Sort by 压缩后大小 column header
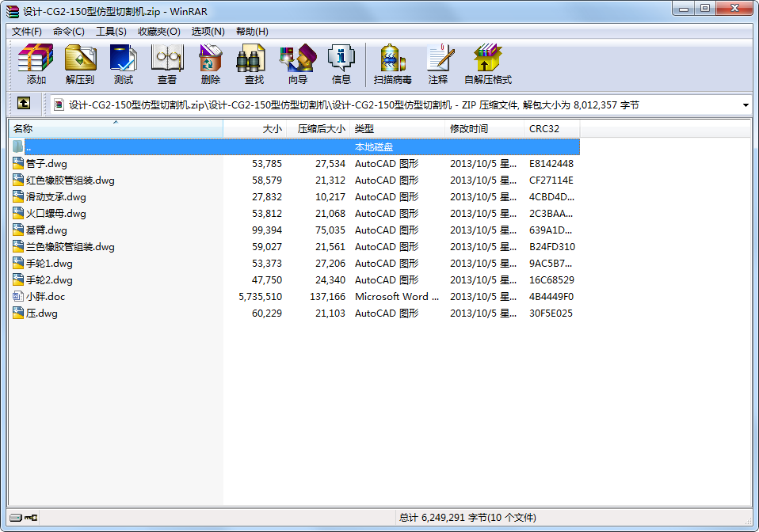 click(x=318, y=129)
